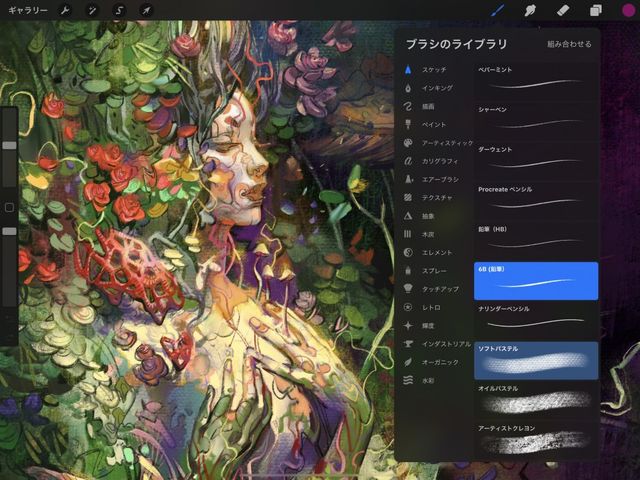Screen dimensions: 640x480
Task: Choose the ソフトパステル brush
Action: click(536, 360)
